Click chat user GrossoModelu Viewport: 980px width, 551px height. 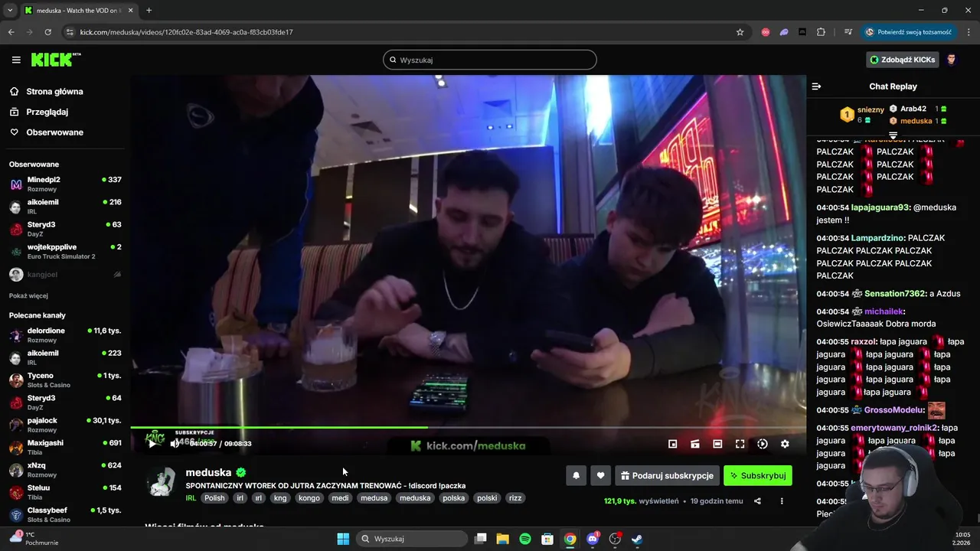coord(893,410)
